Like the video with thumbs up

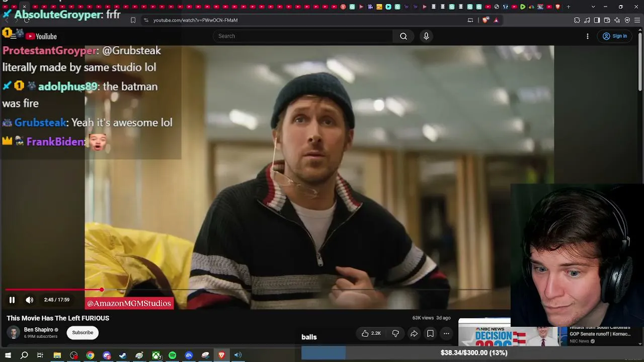click(x=371, y=333)
